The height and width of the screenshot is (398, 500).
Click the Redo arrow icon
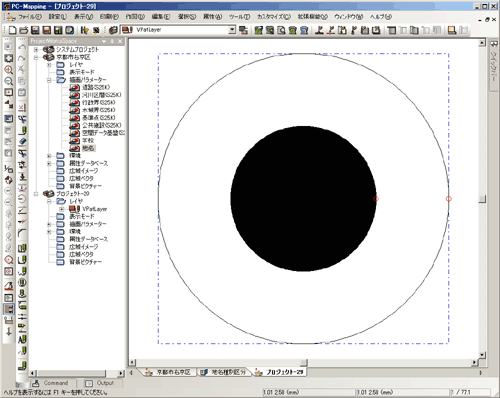tap(22, 59)
